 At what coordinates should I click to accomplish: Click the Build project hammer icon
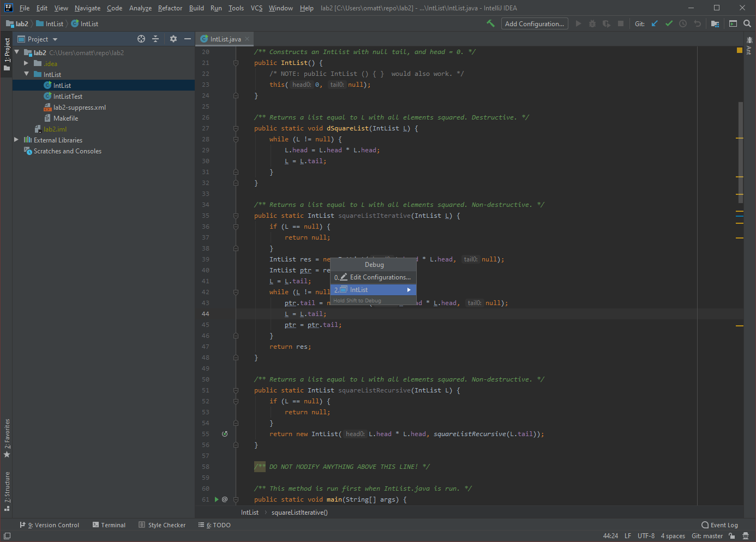[490, 23]
